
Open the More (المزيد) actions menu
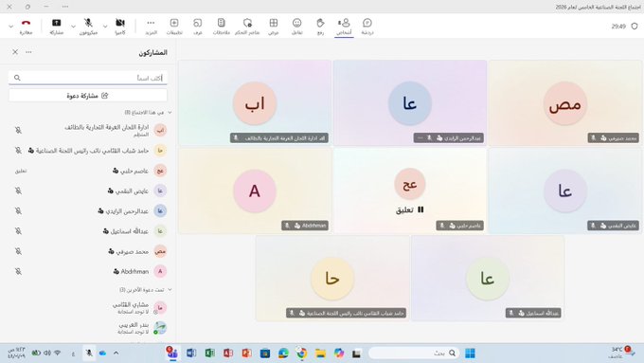(x=151, y=27)
